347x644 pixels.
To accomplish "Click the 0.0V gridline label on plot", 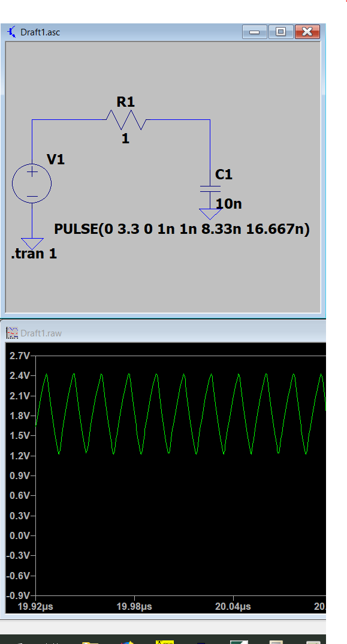I will [x=19, y=535].
